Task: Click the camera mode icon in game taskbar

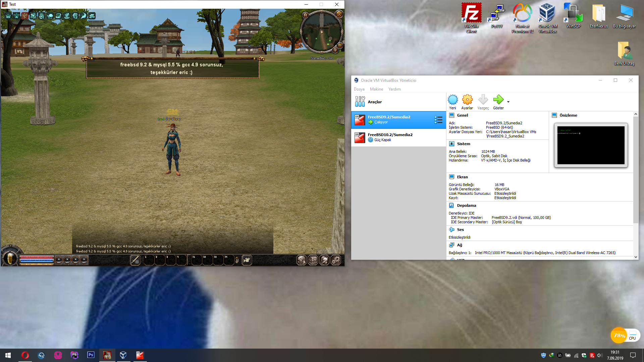Action: [247, 260]
